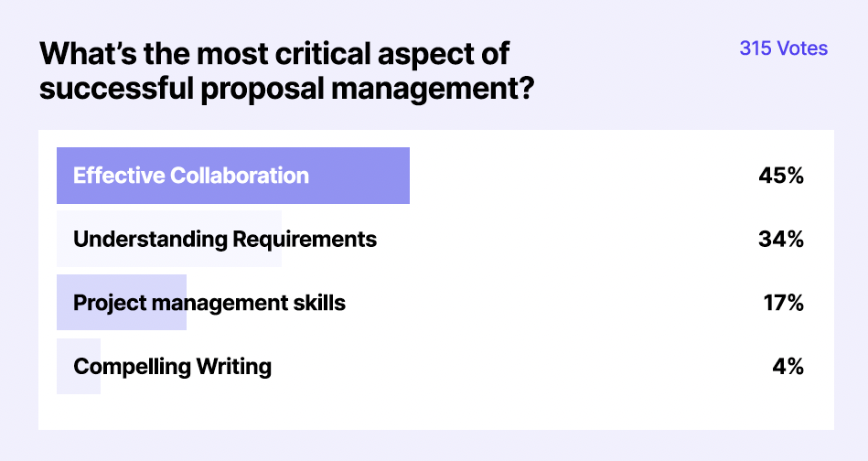Pick the Project management skills option
The width and height of the screenshot is (868, 461).
point(209,303)
